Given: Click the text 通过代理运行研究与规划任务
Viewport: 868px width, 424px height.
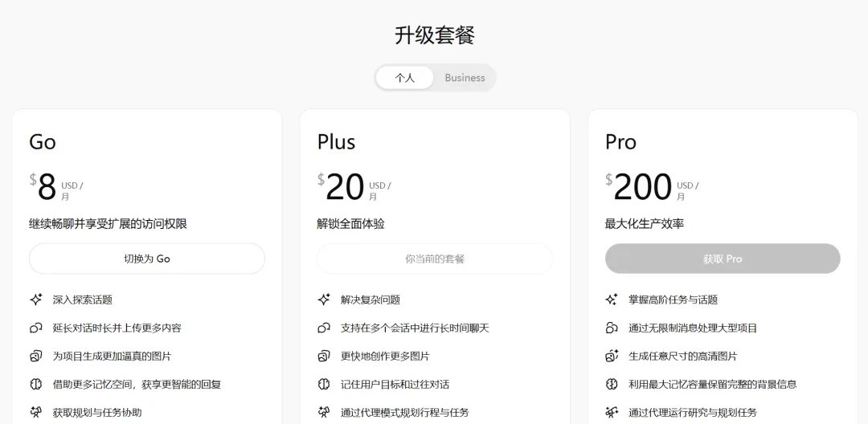Looking at the screenshot, I should pyautogui.click(x=693, y=413).
